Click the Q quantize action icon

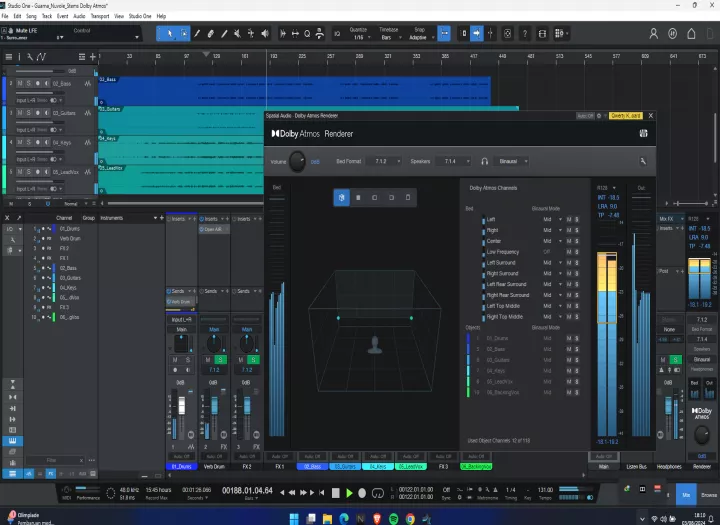click(x=307, y=34)
